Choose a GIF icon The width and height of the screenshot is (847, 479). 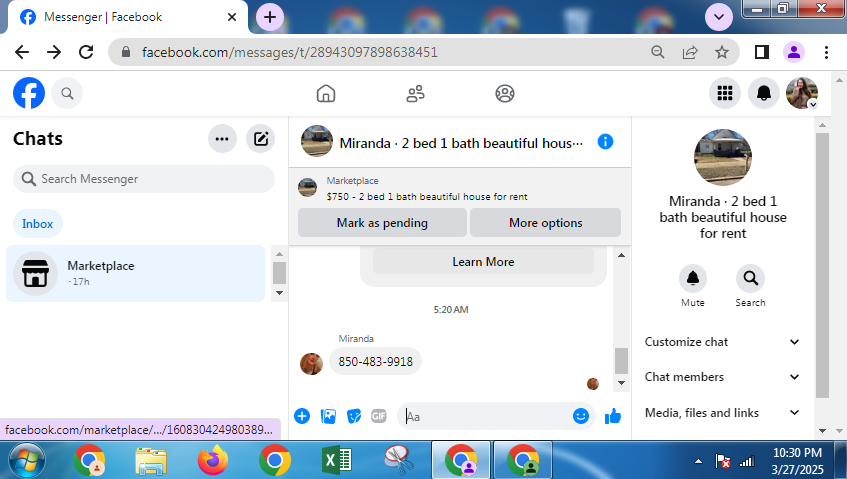click(379, 416)
